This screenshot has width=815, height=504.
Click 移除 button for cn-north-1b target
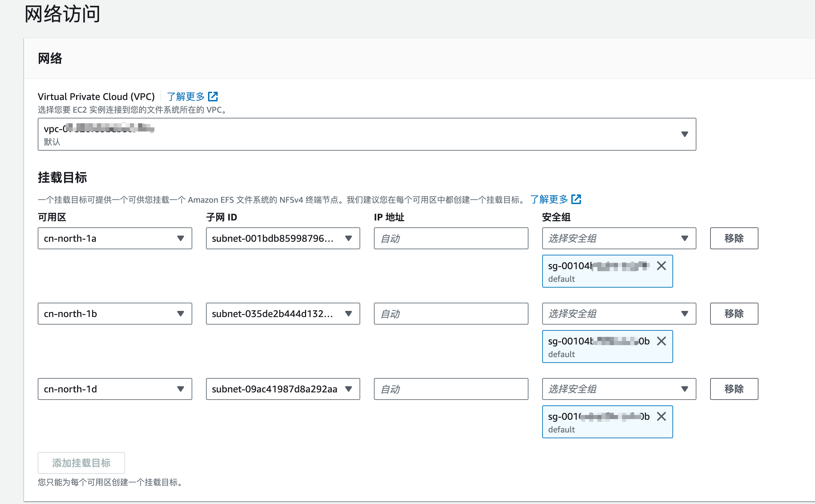(734, 314)
